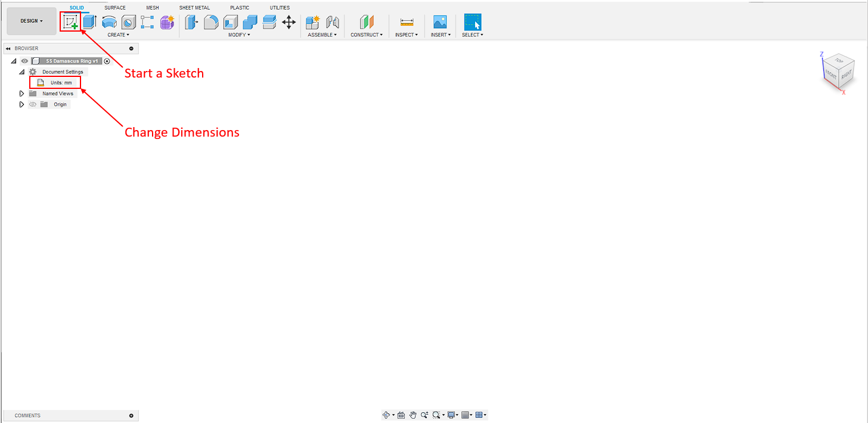The image size is (868, 423).
Task: Click the Units document icon
Action: 41,83
